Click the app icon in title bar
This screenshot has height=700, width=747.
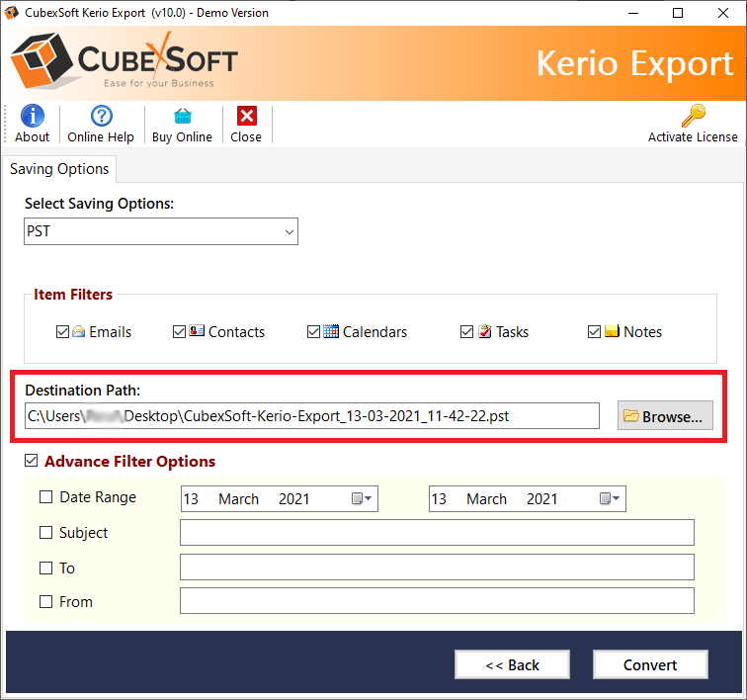[12, 13]
